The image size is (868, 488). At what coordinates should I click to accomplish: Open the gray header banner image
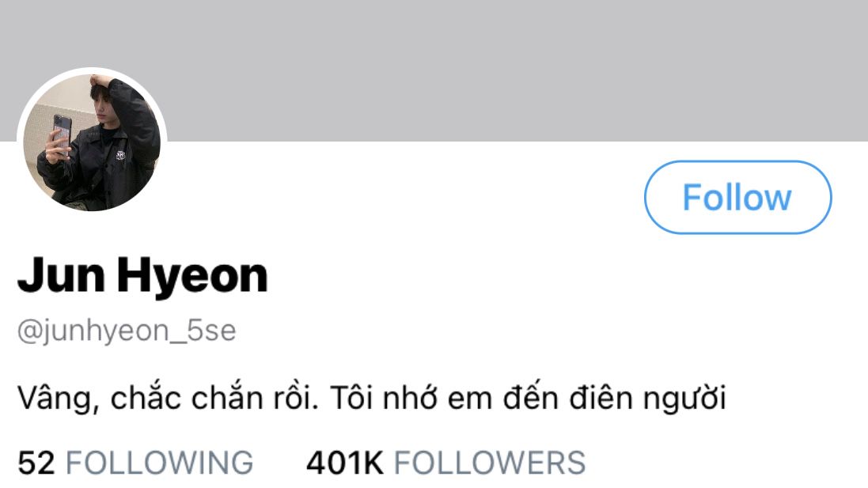coord(434,70)
